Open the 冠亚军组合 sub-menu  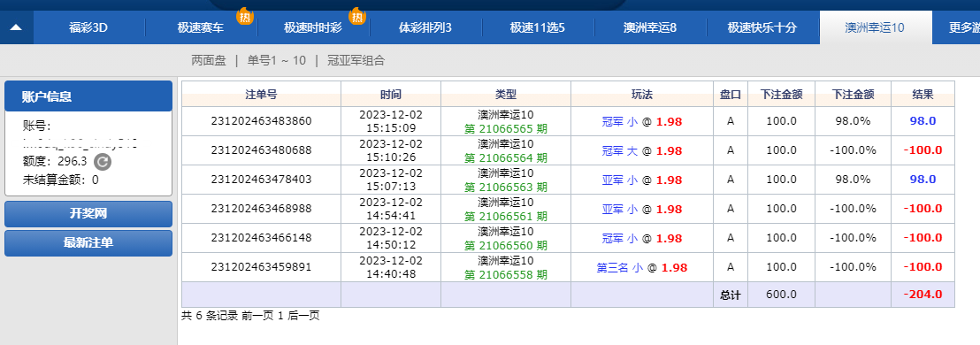[356, 61]
